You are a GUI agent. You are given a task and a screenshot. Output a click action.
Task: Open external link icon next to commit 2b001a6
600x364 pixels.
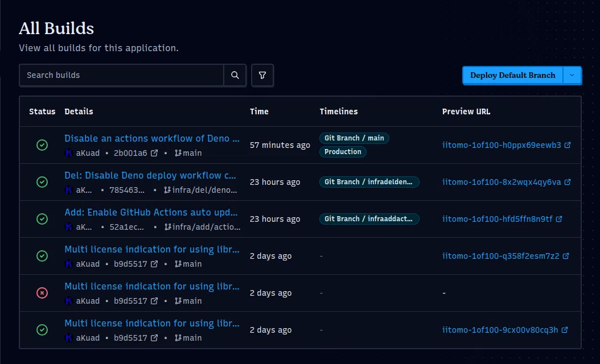click(x=154, y=153)
